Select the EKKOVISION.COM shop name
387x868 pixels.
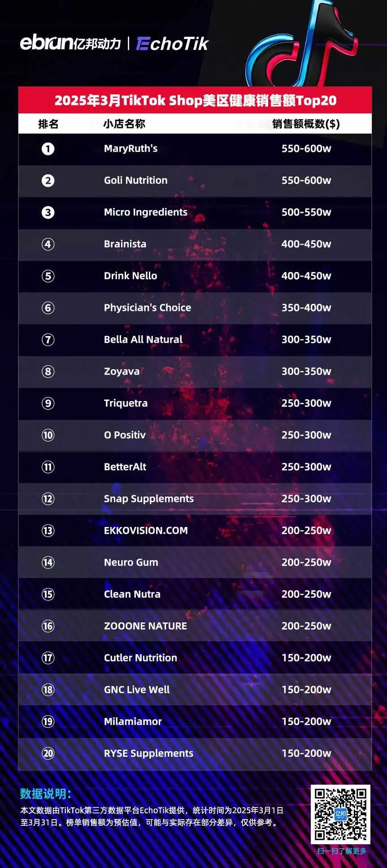pyautogui.click(x=146, y=530)
